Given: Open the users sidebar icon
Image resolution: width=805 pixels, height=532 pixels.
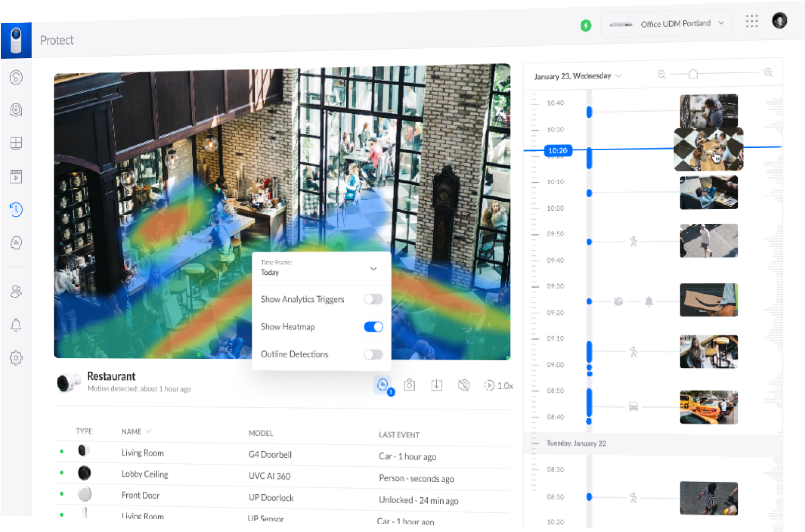Looking at the screenshot, I should point(16,291).
